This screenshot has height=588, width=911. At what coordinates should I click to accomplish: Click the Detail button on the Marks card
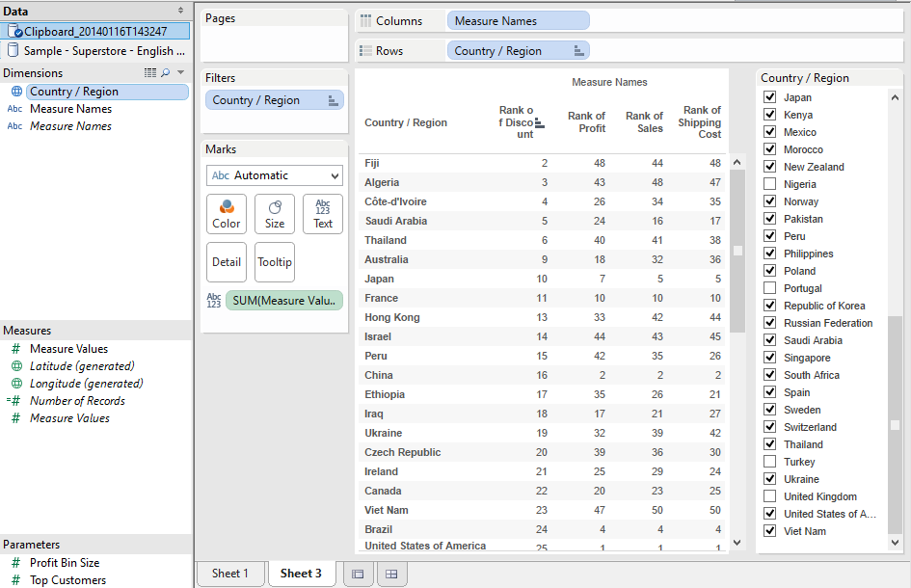pos(226,261)
